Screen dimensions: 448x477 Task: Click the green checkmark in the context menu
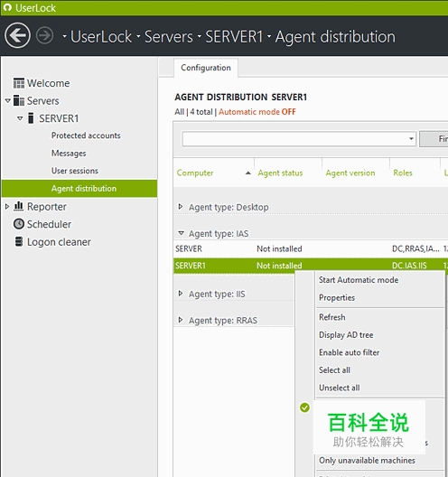point(304,407)
